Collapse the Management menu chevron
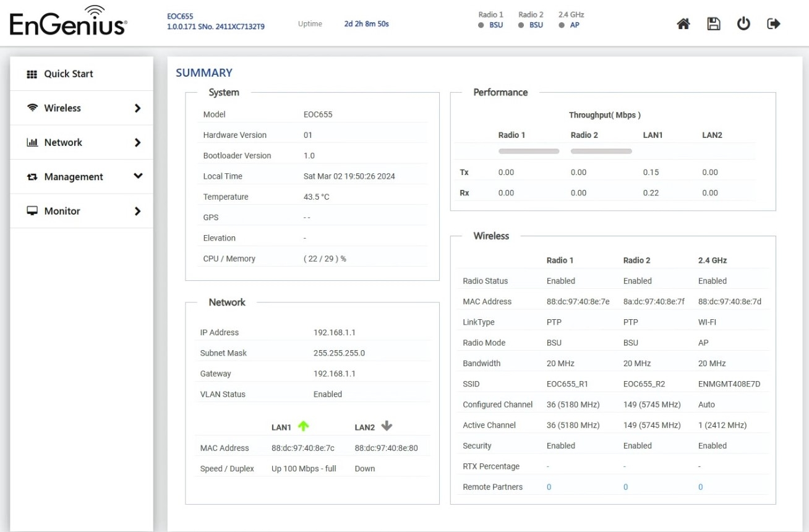Viewport: 809px width, 532px height. (137, 176)
